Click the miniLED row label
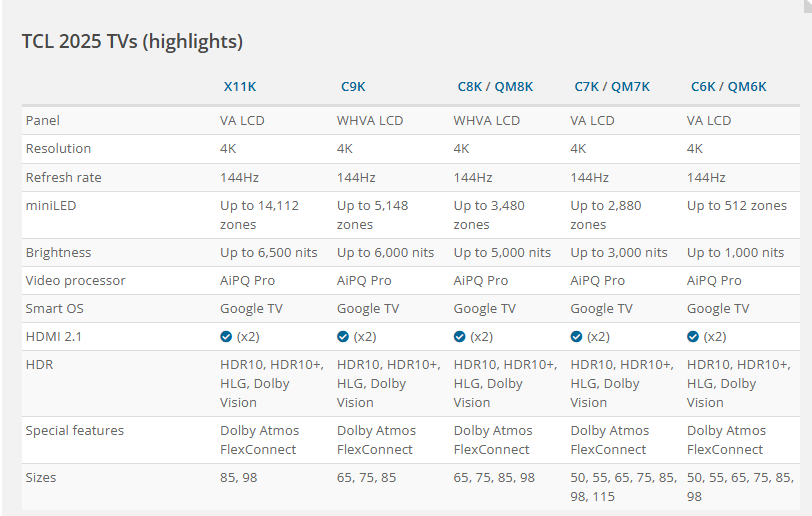Viewport: 812px width, 516px height. [50, 205]
